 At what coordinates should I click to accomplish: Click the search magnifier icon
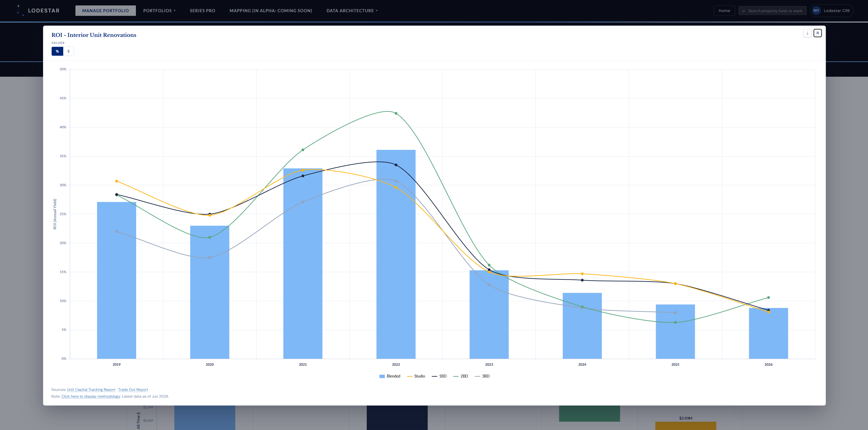click(x=744, y=11)
